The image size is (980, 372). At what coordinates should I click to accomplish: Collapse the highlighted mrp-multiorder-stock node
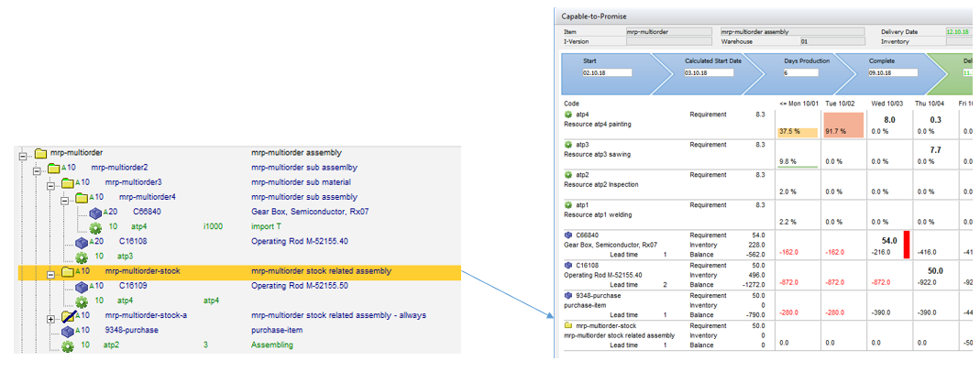click(x=50, y=272)
